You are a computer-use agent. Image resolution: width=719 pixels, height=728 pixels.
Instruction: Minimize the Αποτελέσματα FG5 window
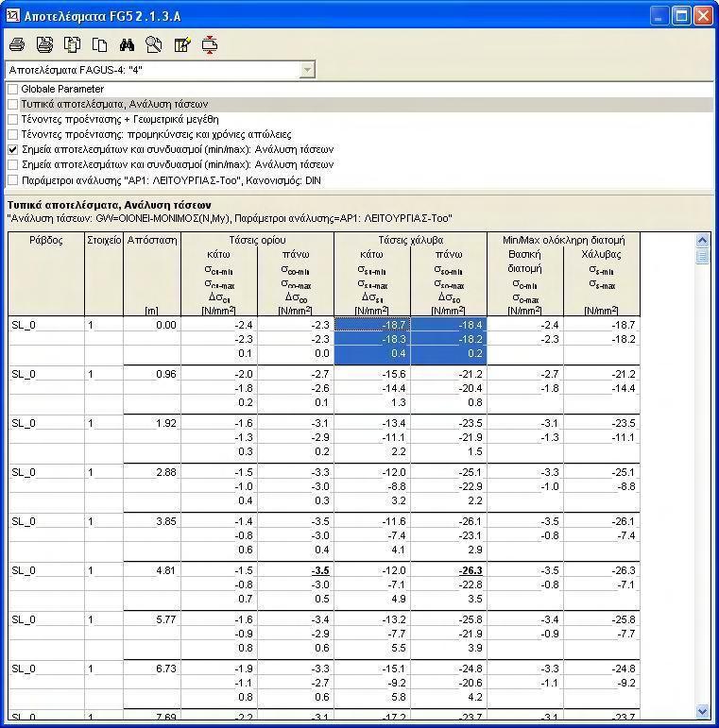pos(658,16)
